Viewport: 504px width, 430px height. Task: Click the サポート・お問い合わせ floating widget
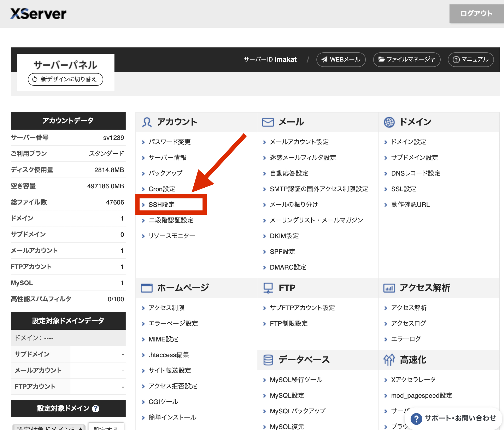pyautogui.click(x=453, y=418)
